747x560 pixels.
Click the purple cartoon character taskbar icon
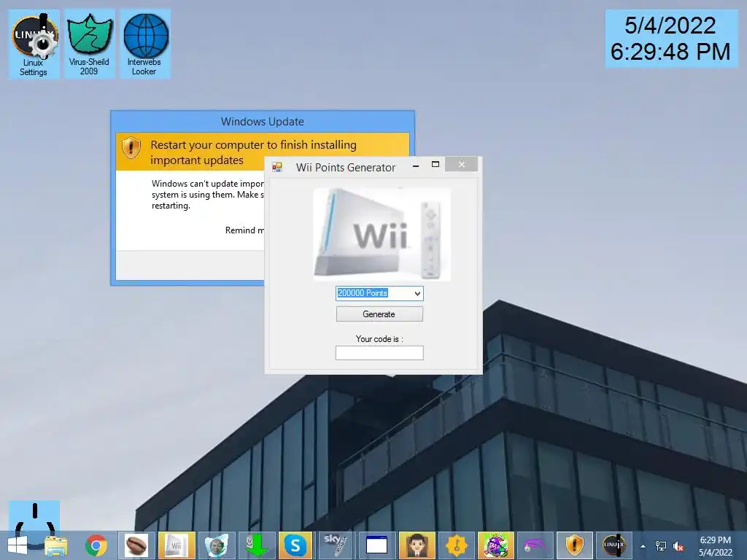[x=496, y=545]
